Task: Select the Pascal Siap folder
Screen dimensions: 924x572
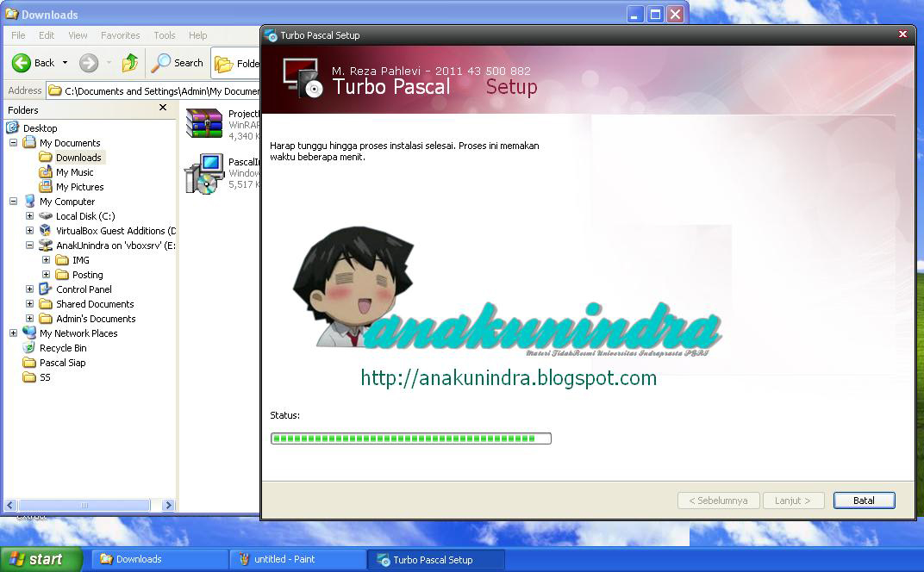Action: tap(62, 363)
